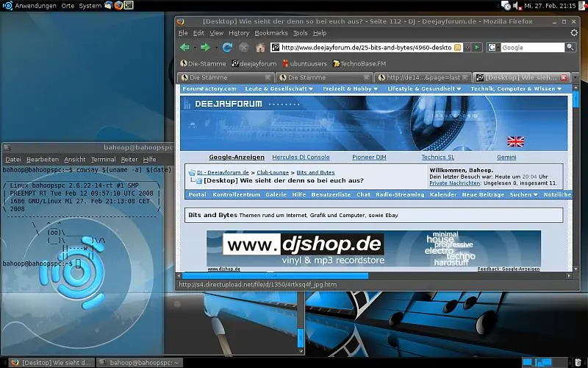Click the green forward arrow button
This screenshot has height=368, width=588.
206,47
